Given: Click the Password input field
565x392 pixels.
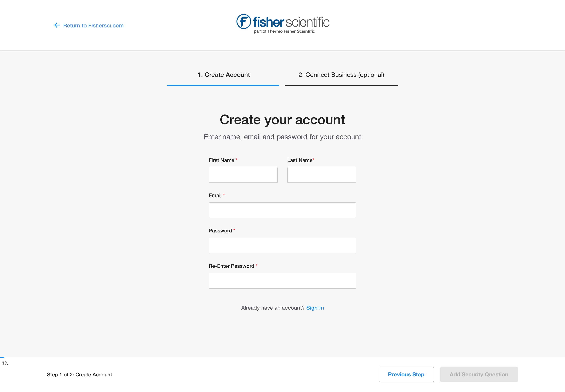Looking at the screenshot, I should pos(282,245).
